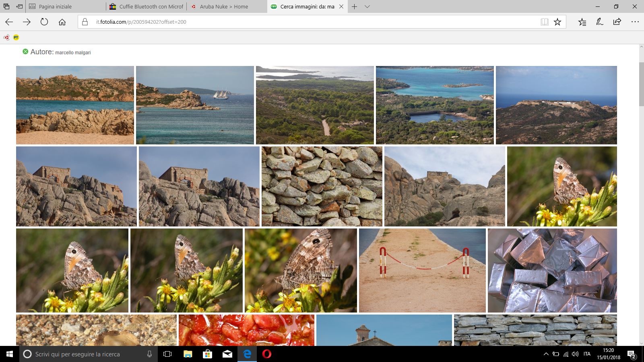
Task: Go to the browser Home page icon
Action: 62,22
